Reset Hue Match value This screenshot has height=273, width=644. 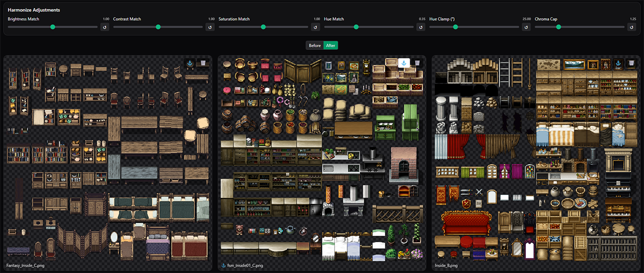tap(421, 27)
